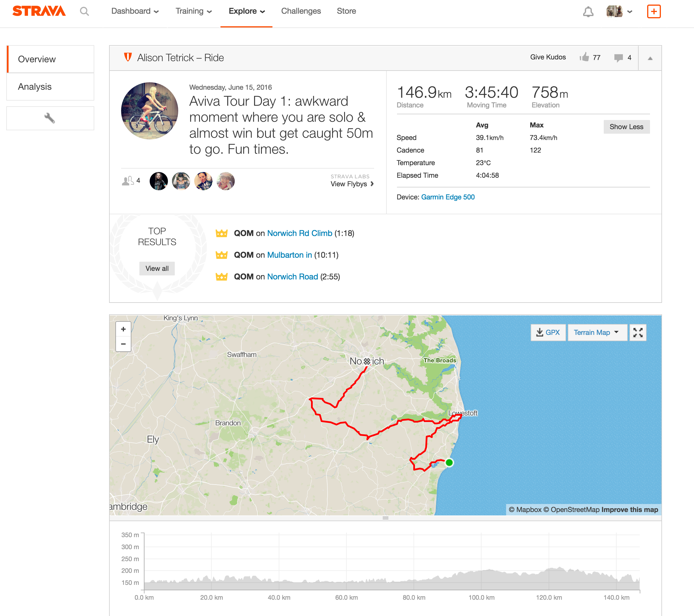Switch to the Analysis tab
Screen dimensions: 694x616
[35, 87]
